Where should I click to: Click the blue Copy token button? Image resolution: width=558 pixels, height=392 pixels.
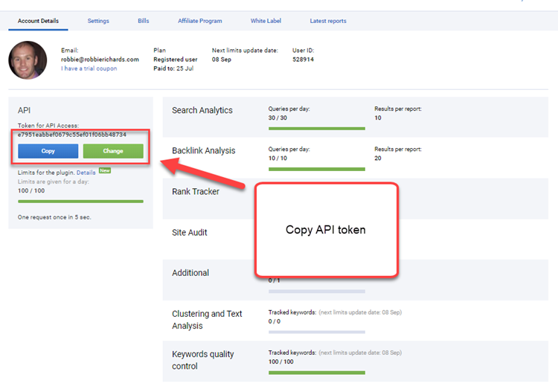click(x=48, y=151)
